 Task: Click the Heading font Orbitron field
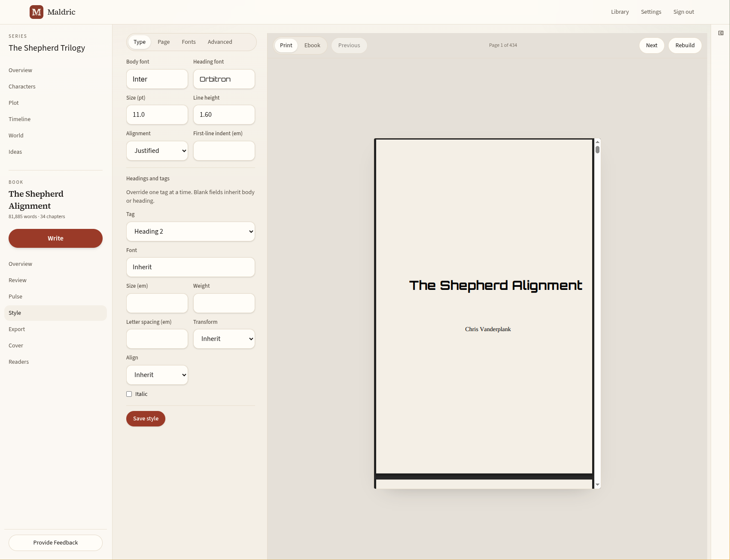pyautogui.click(x=224, y=79)
